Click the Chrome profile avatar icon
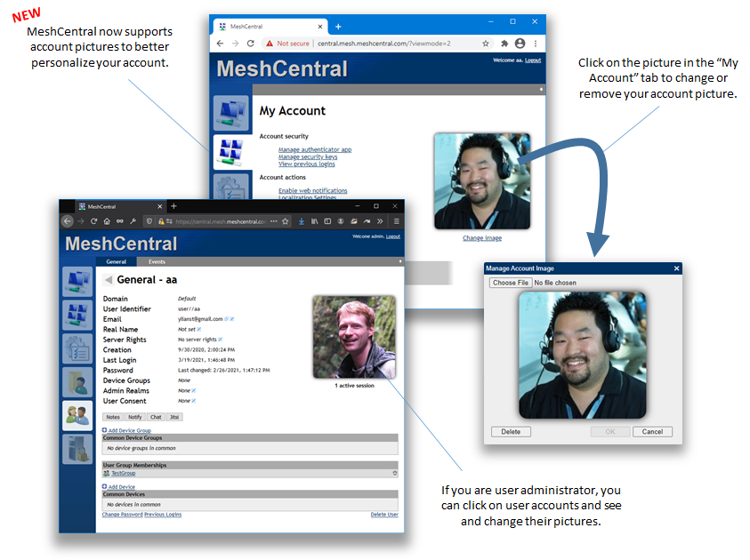This screenshot has width=750, height=560. (520, 44)
